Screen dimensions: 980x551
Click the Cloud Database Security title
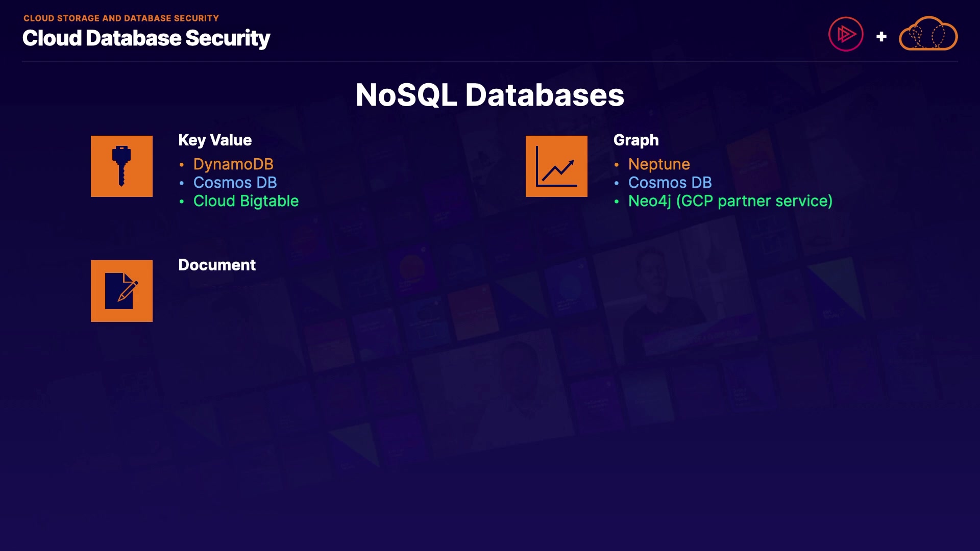pos(146,38)
